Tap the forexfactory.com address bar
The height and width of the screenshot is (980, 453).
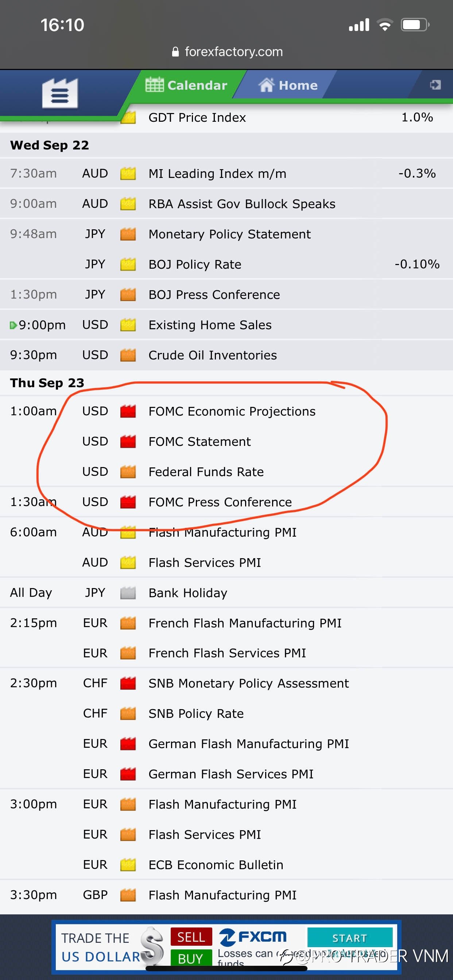point(227,52)
